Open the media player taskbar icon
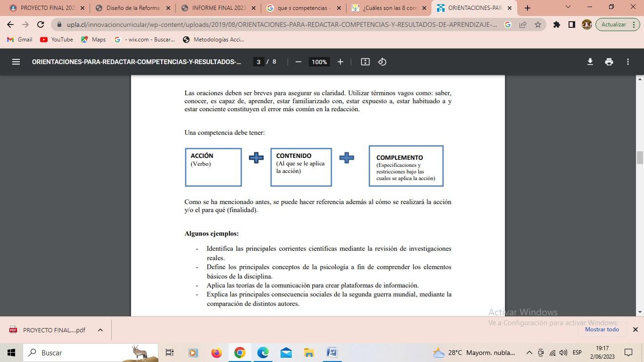Viewport: 644px width, 362px height. click(193, 353)
